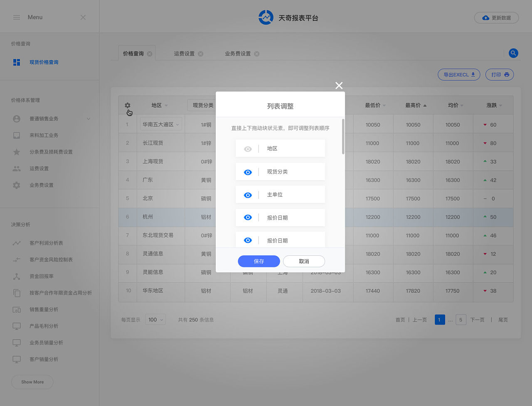This screenshot has width=532, height=406.
Task: Click the search magnifier icon
Action: pos(513,53)
